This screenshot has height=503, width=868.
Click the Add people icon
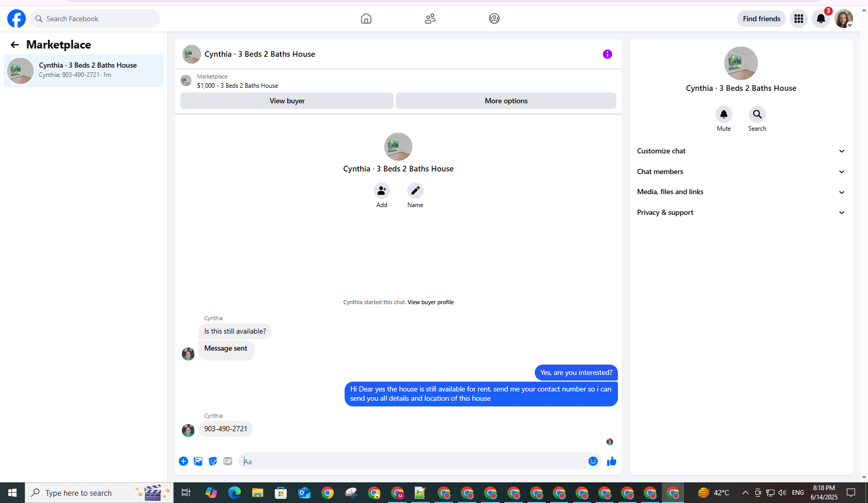(382, 191)
